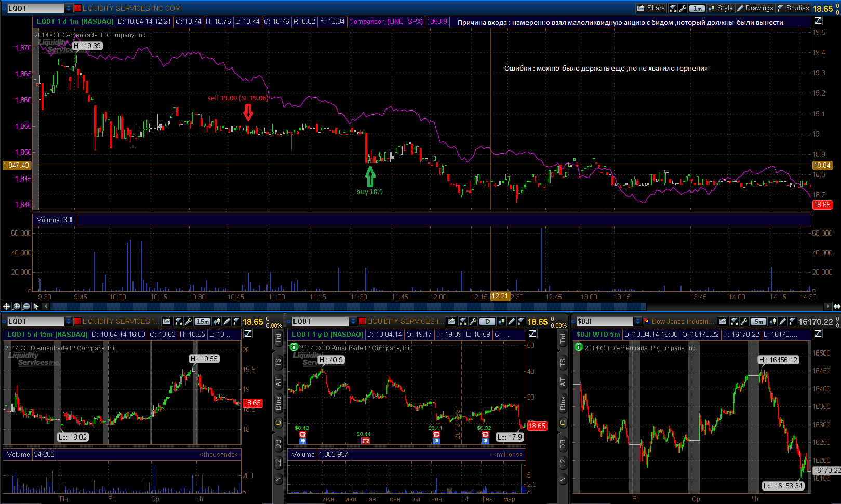Click the LQDT symbol field in the 15m chart

35,321
